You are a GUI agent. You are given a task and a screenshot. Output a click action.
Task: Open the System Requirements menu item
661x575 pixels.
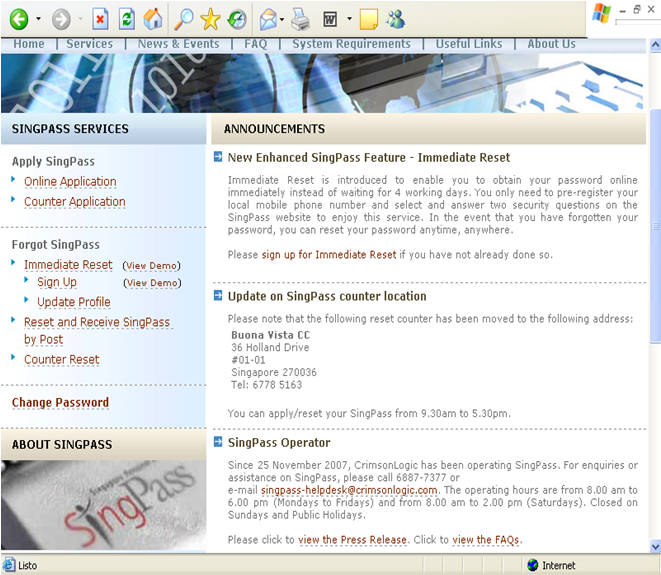(351, 44)
